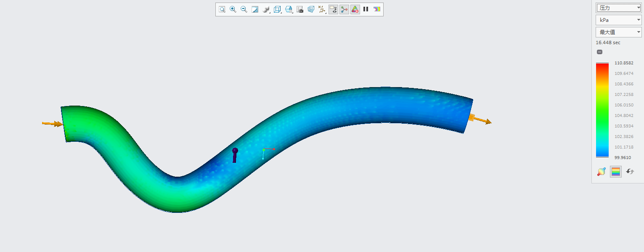Toggle the annotation display eye button
Viewport: 644px width, 252px height.
point(333,9)
